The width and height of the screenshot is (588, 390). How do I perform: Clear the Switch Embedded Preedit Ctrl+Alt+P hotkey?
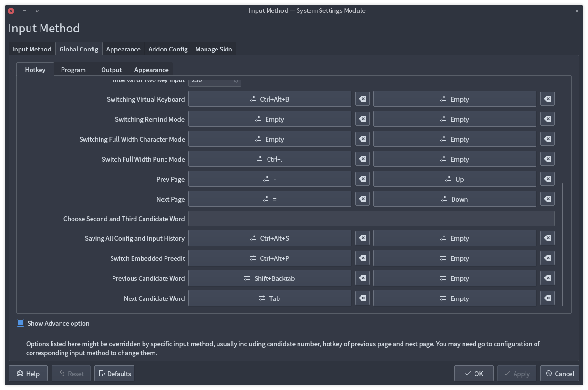pyautogui.click(x=362, y=258)
